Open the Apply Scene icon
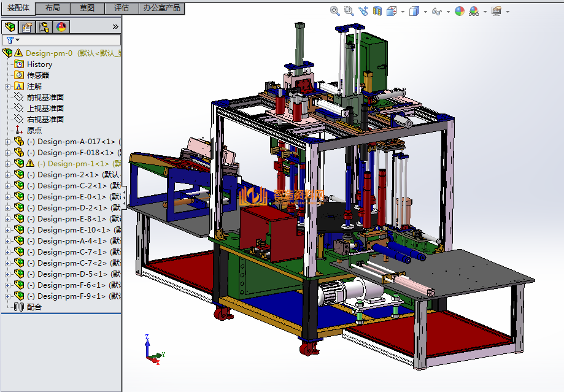 474,11
